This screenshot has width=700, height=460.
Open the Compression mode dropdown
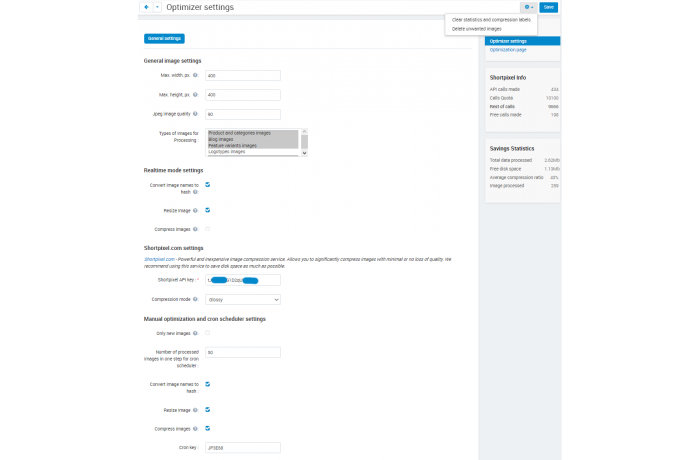[243, 300]
